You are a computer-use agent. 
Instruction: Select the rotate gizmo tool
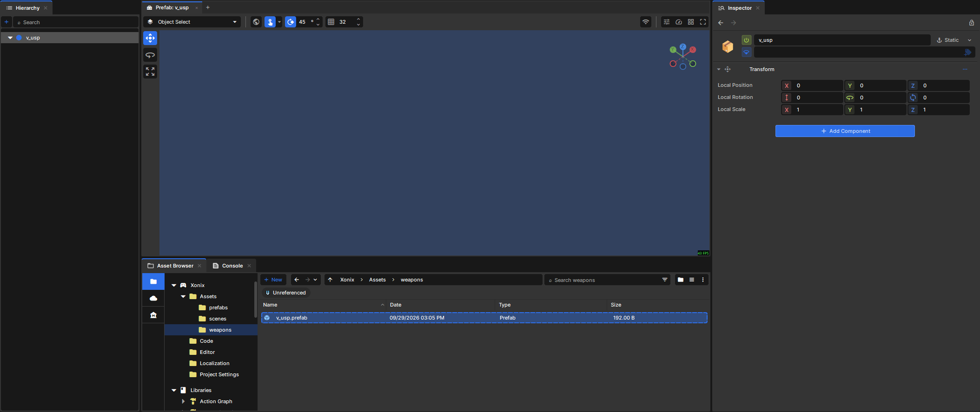tap(150, 55)
